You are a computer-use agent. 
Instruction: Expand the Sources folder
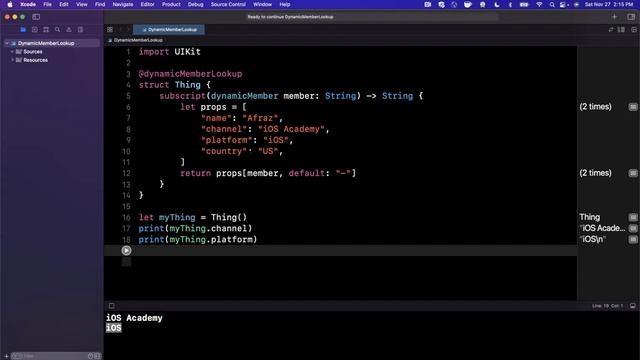pyautogui.click(x=12, y=52)
